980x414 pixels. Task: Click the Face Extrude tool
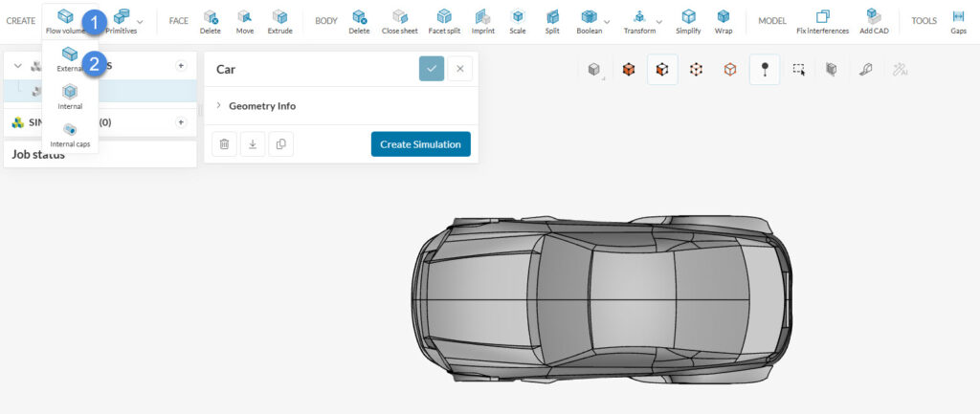[279, 20]
